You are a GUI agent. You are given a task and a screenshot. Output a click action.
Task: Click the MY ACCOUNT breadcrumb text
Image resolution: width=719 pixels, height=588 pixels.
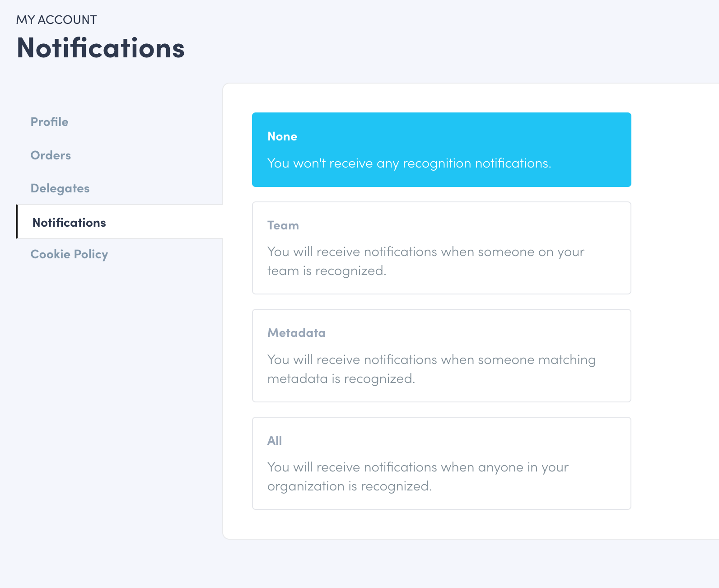tap(56, 20)
